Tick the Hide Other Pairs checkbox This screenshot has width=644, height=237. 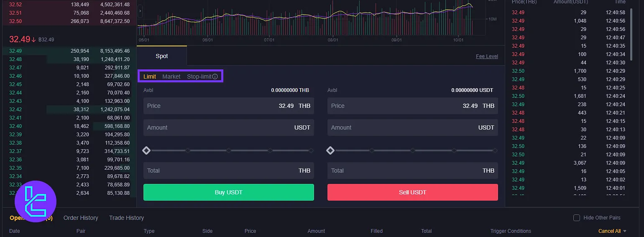pos(577,218)
